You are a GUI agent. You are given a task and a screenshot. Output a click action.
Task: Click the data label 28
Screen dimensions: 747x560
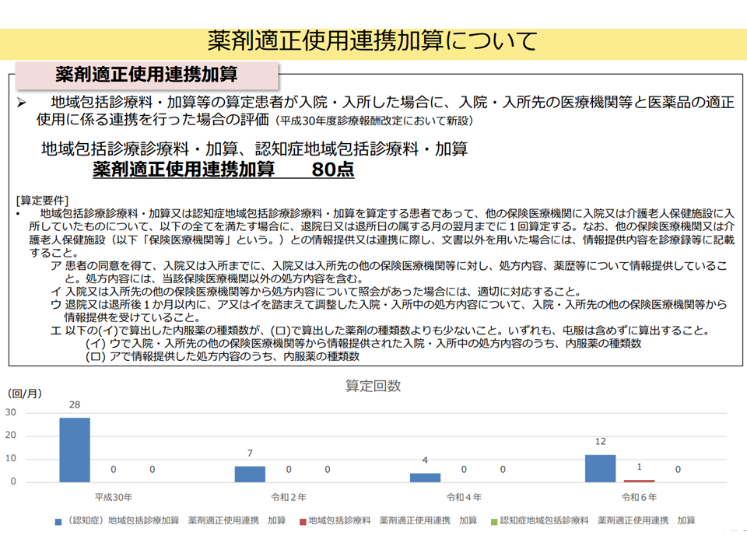pyautogui.click(x=75, y=404)
